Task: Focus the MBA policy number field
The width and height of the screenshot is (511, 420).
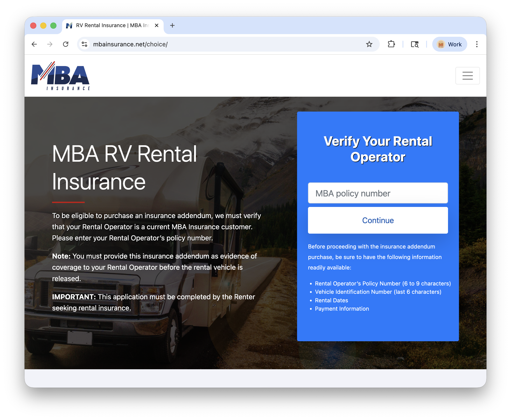Action: click(378, 193)
